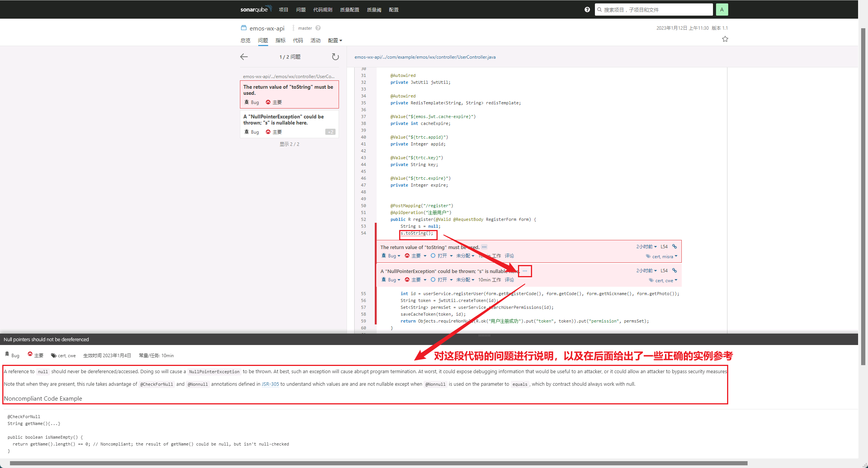Switch to the 代码 project tab

[x=298, y=40]
